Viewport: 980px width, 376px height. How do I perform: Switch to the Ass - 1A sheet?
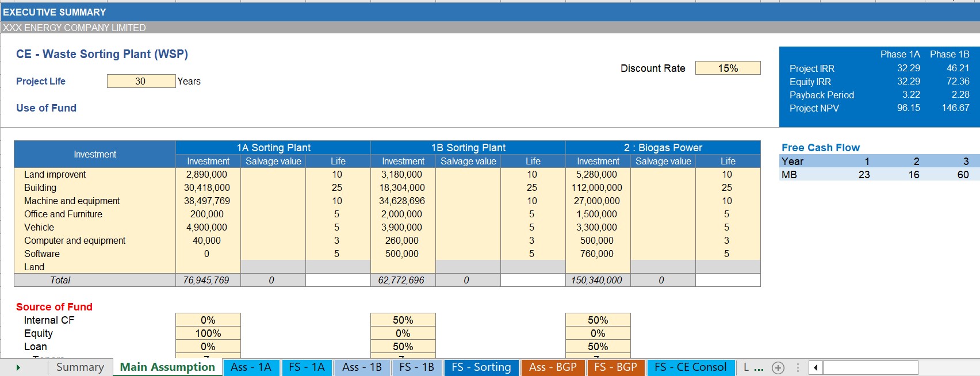pyautogui.click(x=251, y=367)
